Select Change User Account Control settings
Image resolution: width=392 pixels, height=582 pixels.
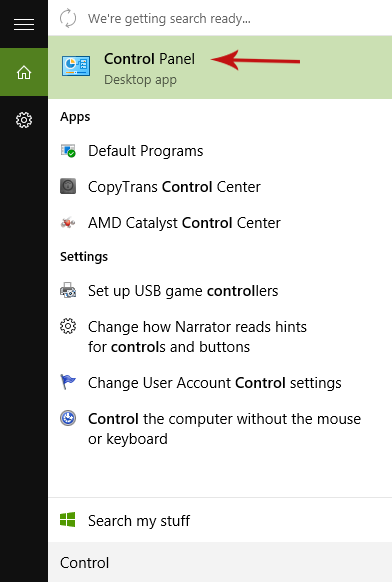tap(220, 383)
